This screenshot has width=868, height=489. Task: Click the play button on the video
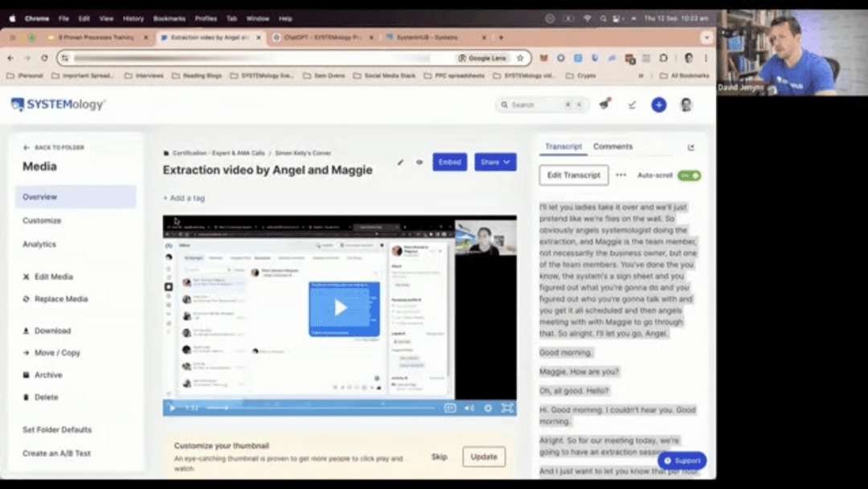(x=339, y=306)
